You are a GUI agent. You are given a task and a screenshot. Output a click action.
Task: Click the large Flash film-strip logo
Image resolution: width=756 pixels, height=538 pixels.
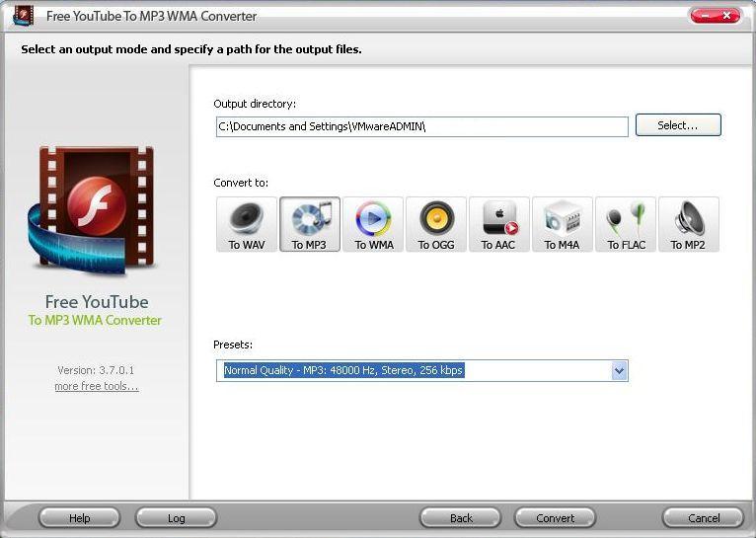point(95,210)
